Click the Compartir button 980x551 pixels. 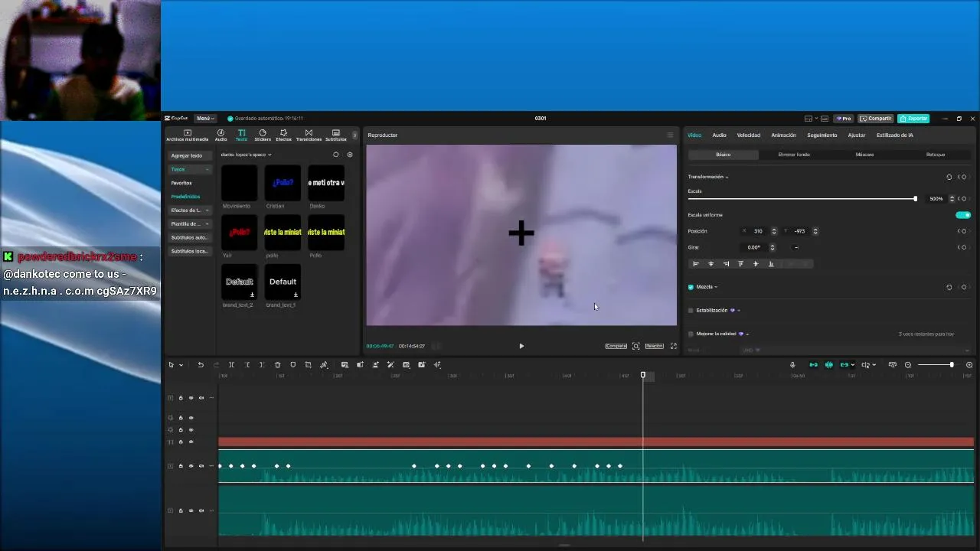(x=876, y=119)
